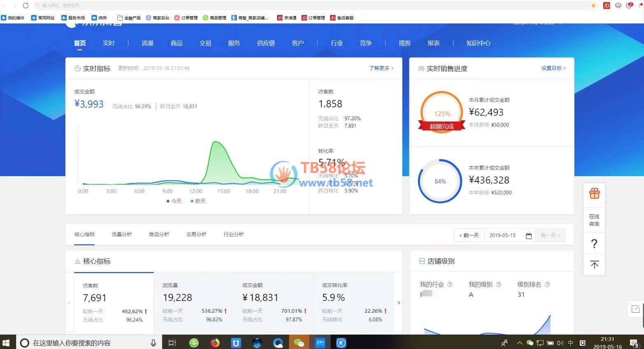Click the info icon next to 我的行业
Image resolution: width=644 pixels, height=349 pixels.
450,284
